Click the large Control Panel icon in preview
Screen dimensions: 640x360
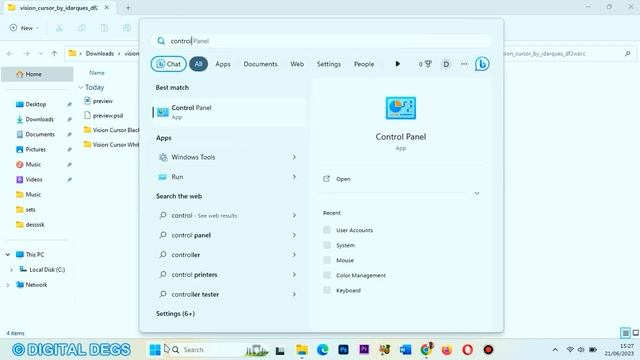pos(400,108)
